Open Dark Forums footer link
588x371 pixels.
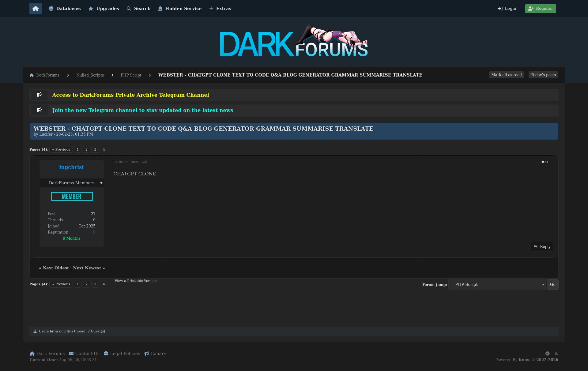point(47,354)
